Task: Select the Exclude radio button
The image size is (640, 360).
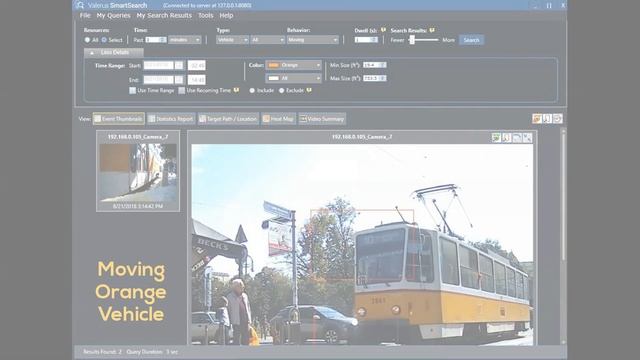Action: [x=282, y=91]
